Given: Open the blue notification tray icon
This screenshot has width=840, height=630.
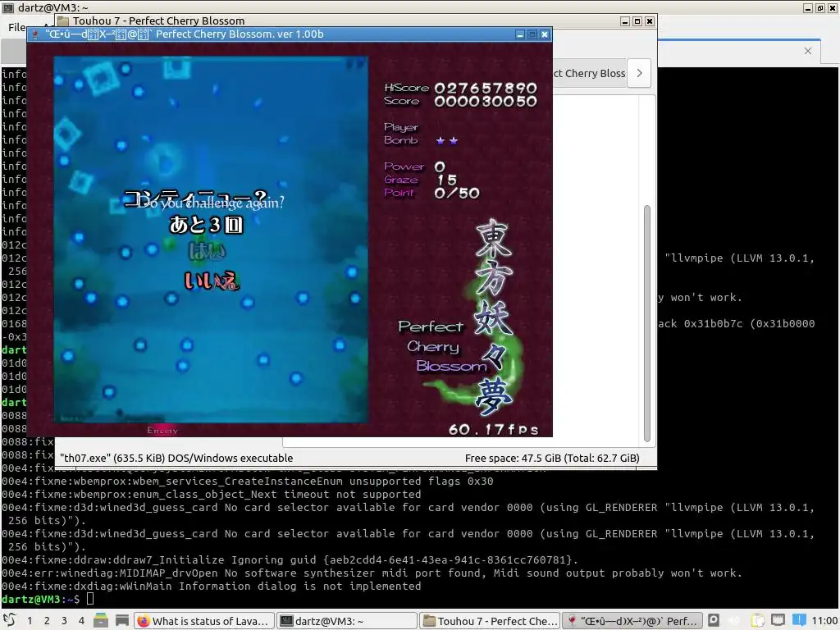Looking at the screenshot, I should point(799,620).
